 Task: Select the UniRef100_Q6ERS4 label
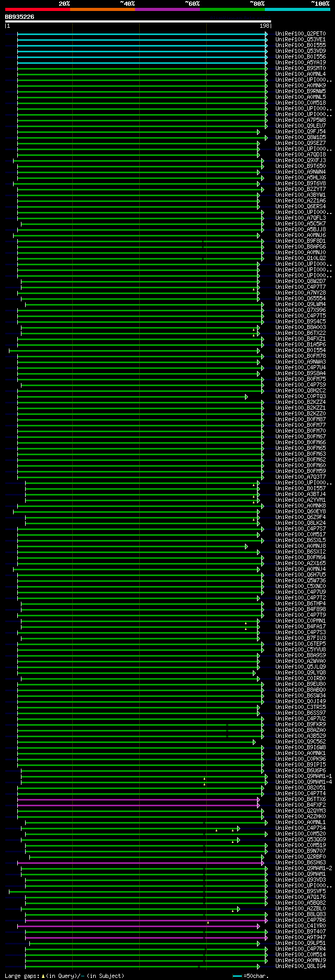pos(300,206)
